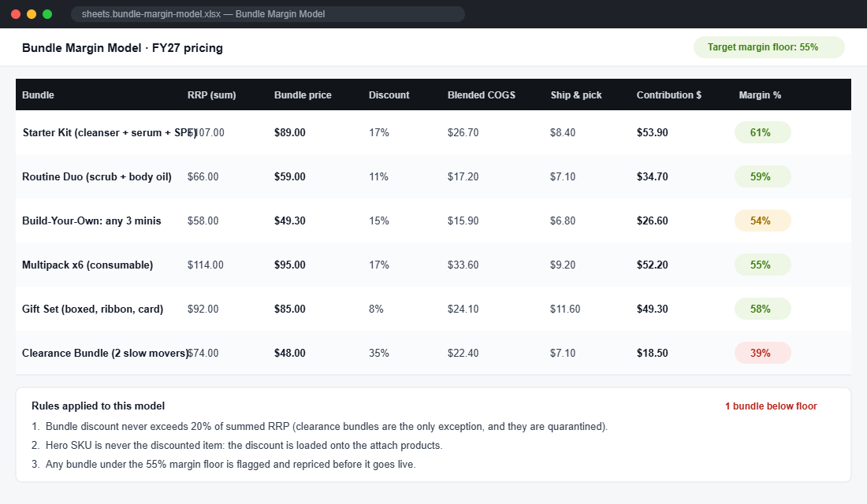Click the amber 54% margin pill
The height and width of the screenshot is (504, 867).
pyautogui.click(x=762, y=221)
